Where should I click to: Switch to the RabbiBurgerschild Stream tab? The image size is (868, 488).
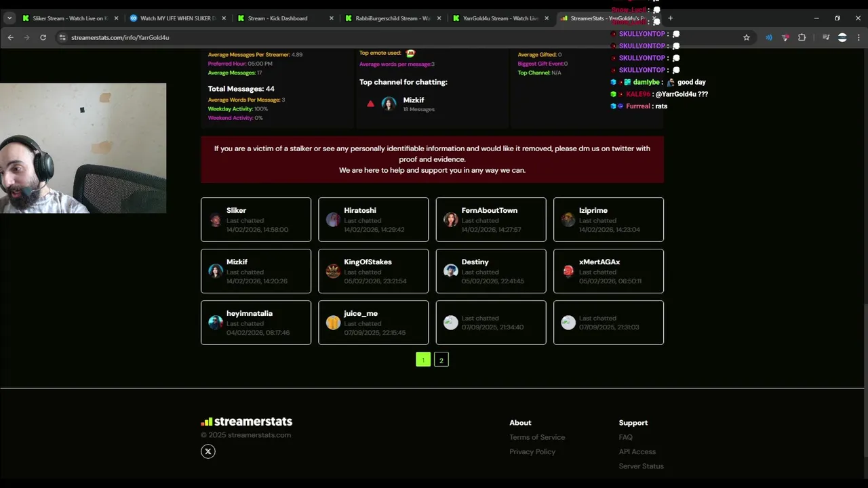[x=392, y=18]
